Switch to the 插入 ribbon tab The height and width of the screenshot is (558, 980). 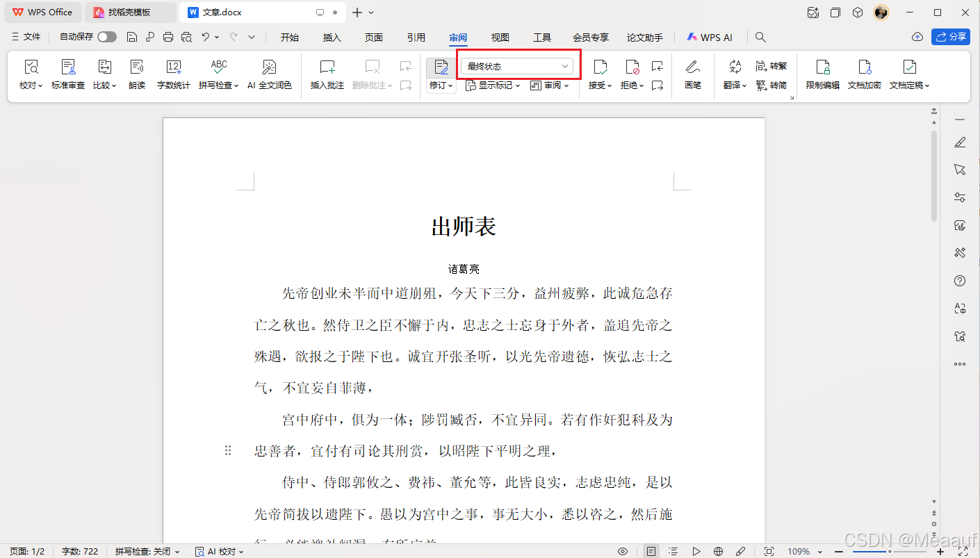332,38
